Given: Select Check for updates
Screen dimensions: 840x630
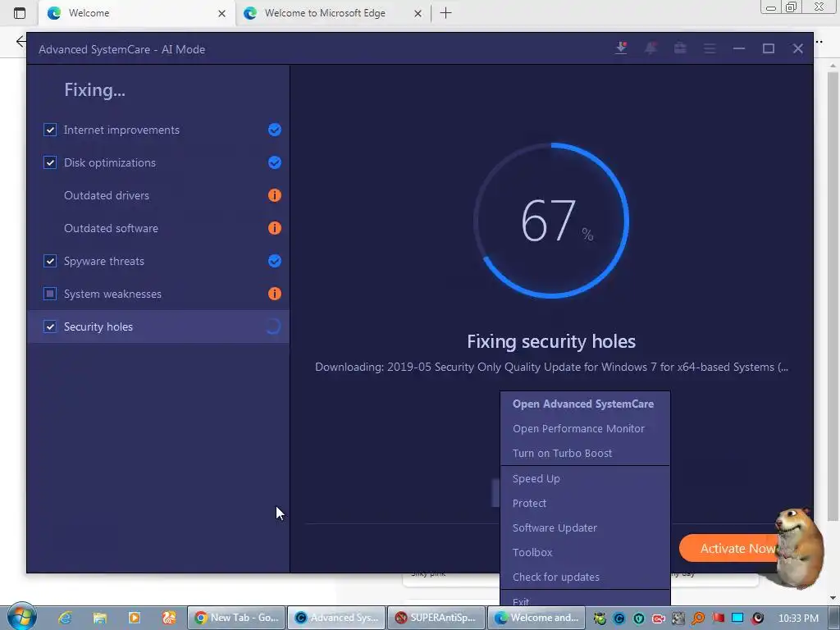Looking at the screenshot, I should click(x=584, y=577).
